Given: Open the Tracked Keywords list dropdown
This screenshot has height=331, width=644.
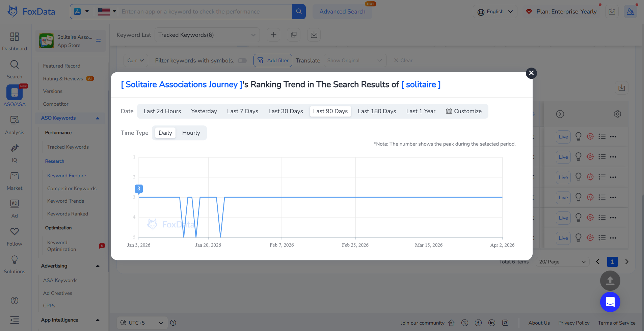Looking at the screenshot, I should [x=207, y=35].
